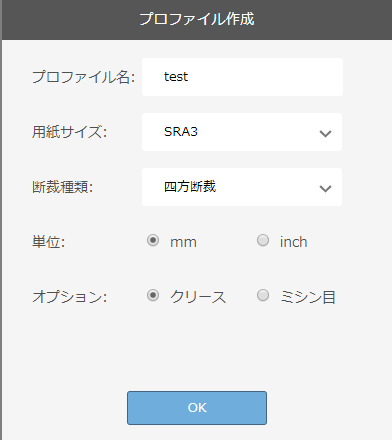Click the chevron arrow of the SRA3 combo box
The image size is (392, 440).
[325, 134]
